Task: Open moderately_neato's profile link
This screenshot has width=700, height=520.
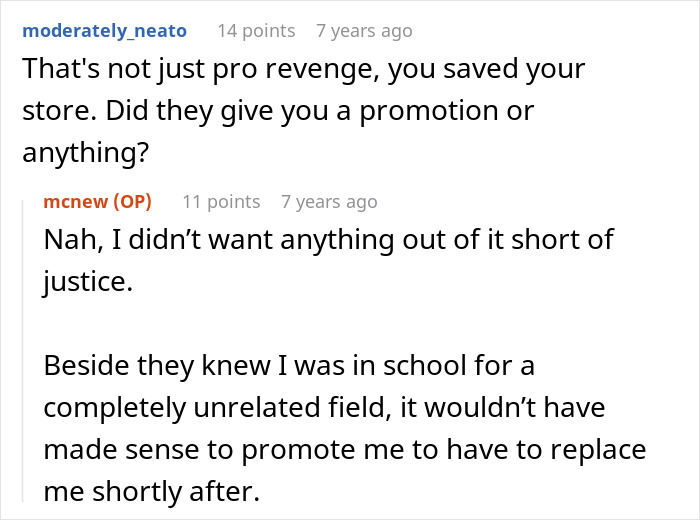Action: click(x=104, y=31)
